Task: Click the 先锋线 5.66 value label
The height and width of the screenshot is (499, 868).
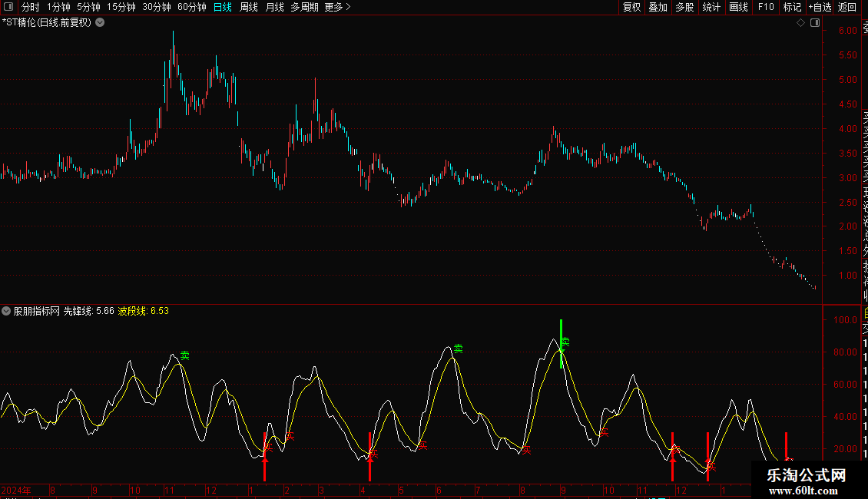Action: coord(88,311)
